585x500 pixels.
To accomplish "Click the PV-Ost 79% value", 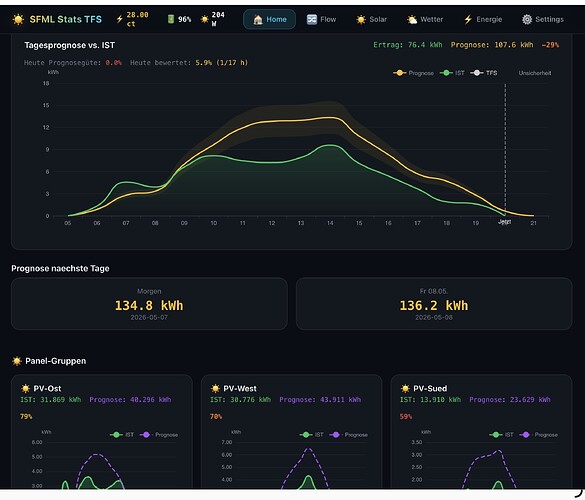I will point(26,416).
